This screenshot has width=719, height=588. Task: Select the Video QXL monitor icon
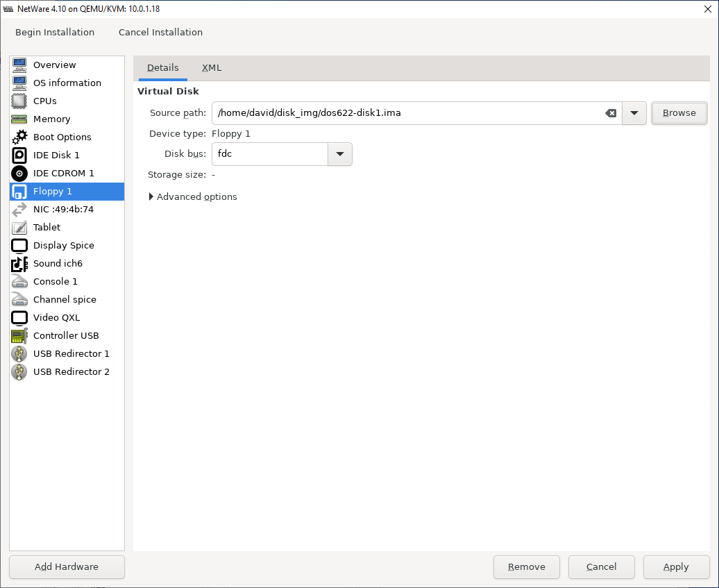pyautogui.click(x=19, y=318)
